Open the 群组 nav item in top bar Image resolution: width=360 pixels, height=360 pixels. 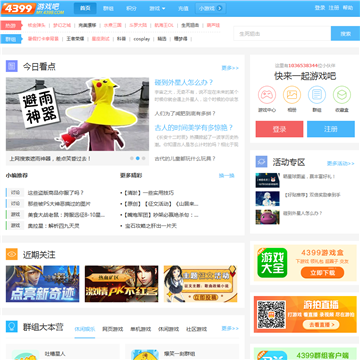[x=108, y=9]
